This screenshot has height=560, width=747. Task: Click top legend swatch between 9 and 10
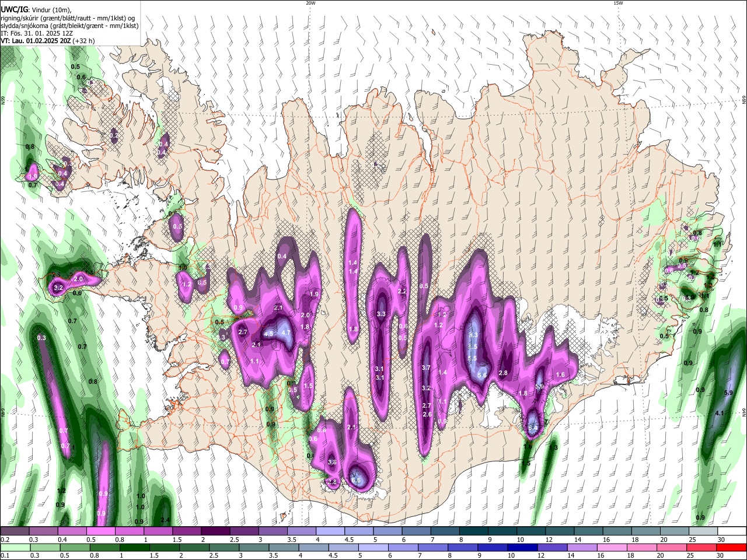(x=502, y=531)
